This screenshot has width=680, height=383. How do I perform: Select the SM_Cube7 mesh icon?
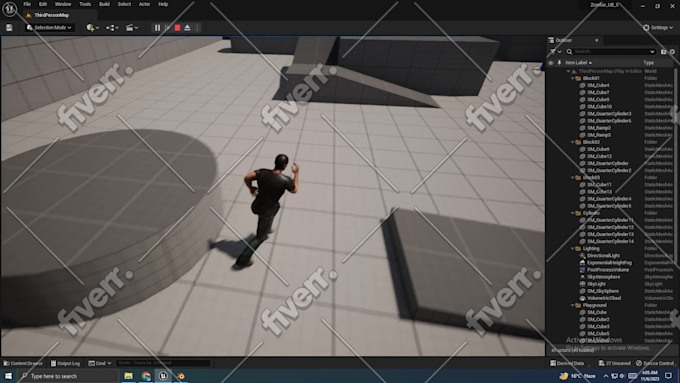pyautogui.click(x=582, y=92)
